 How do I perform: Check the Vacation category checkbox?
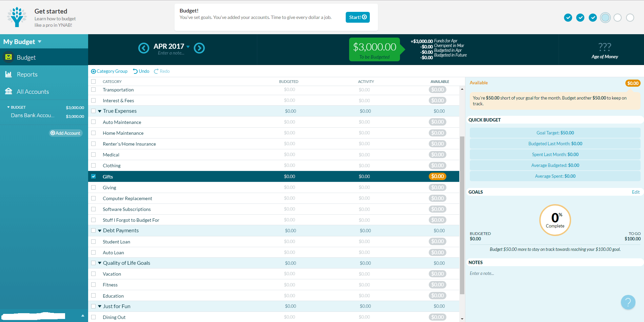tap(94, 274)
